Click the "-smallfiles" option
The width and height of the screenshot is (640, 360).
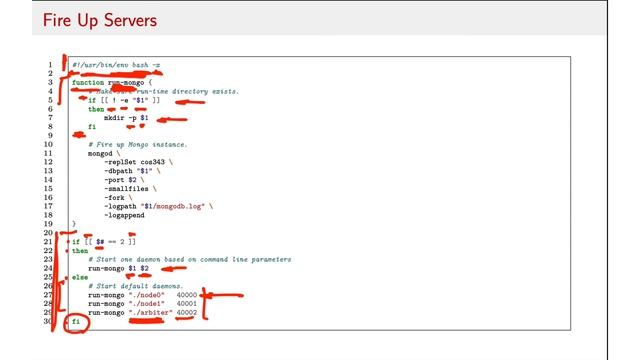(x=126, y=189)
